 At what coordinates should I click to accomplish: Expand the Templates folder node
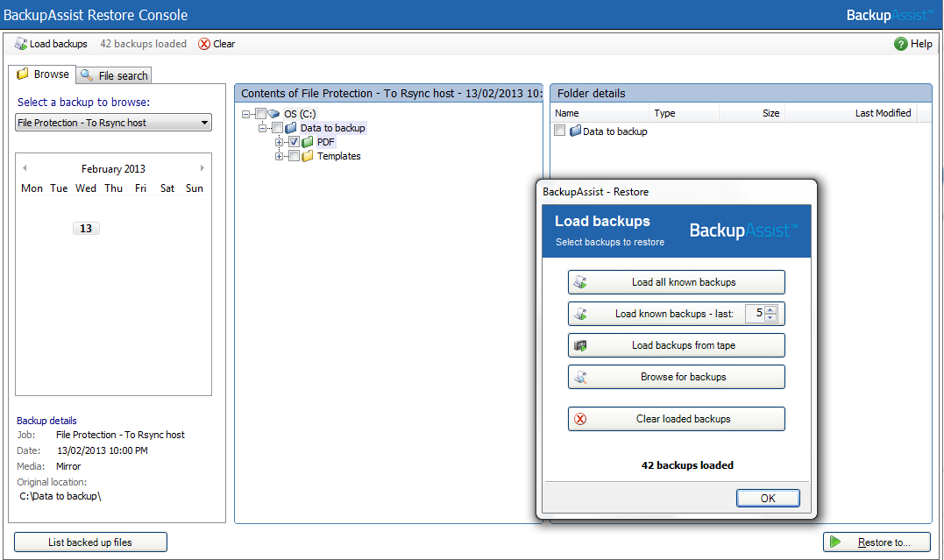[x=279, y=157]
